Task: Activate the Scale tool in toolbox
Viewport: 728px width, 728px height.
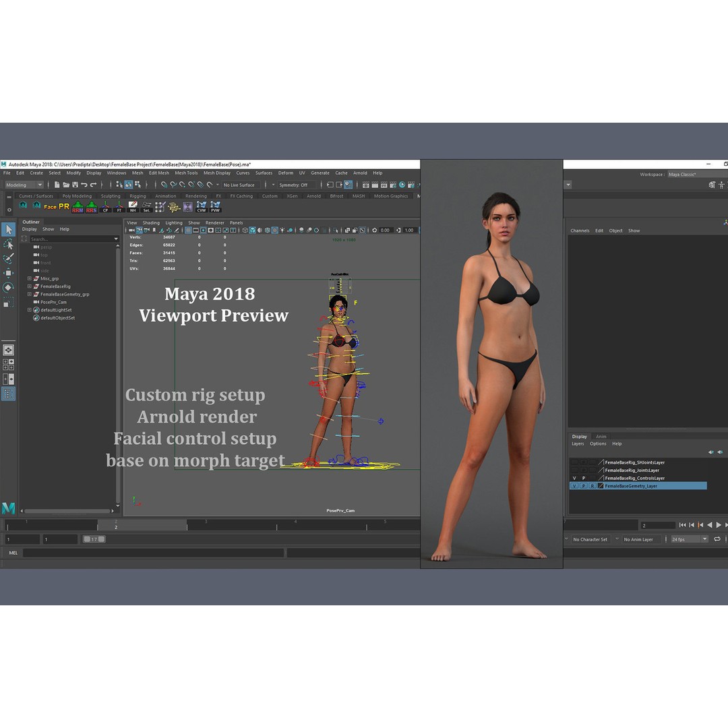Action: (x=9, y=302)
